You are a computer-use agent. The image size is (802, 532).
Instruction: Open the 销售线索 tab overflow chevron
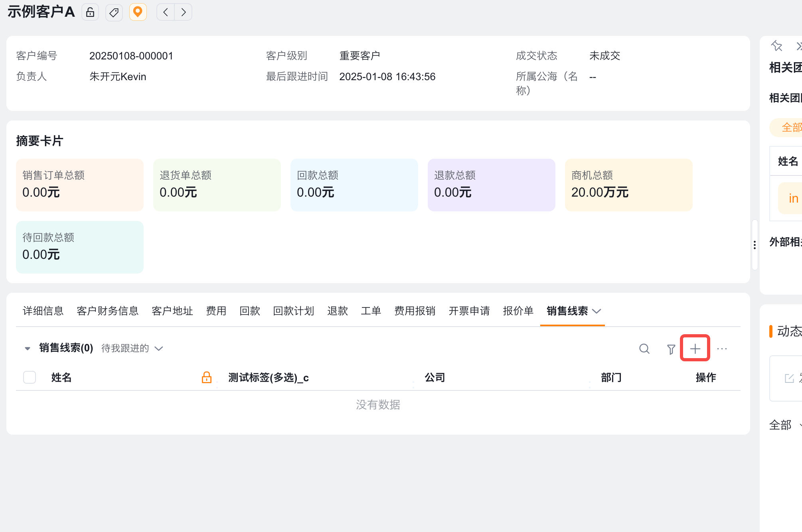[x=597, y=311]
